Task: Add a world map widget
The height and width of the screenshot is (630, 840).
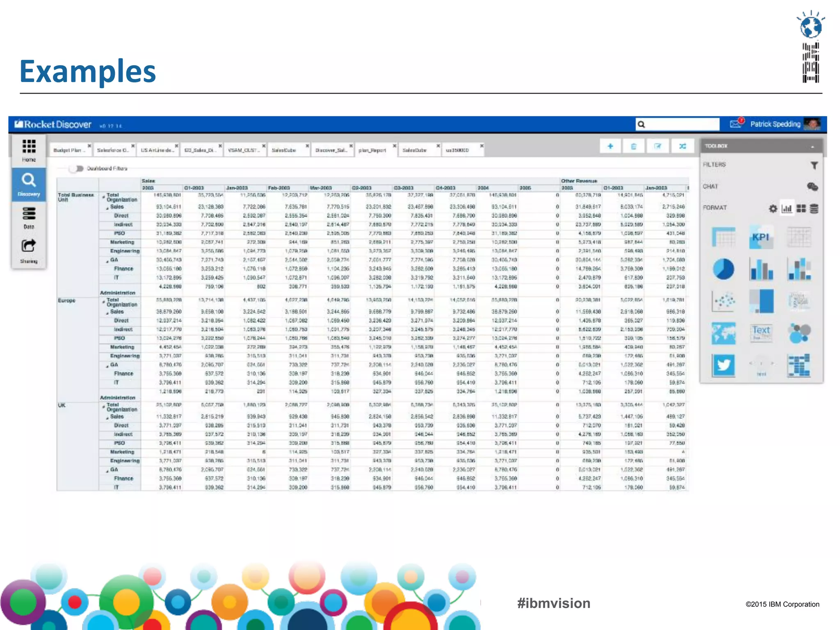Action: pos(724,333)
